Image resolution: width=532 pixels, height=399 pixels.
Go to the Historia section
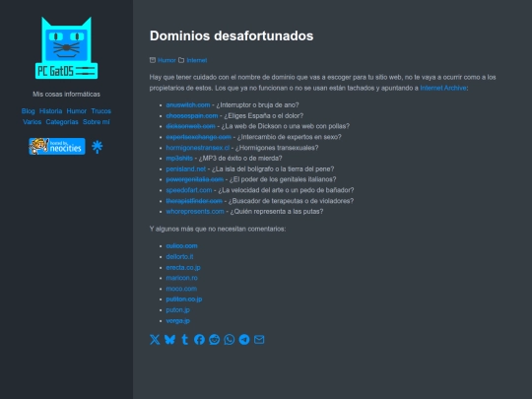coord(50,111)
